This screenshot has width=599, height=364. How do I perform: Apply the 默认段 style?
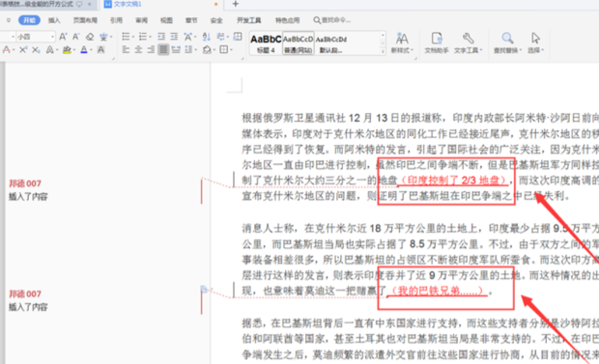point(331,43)
